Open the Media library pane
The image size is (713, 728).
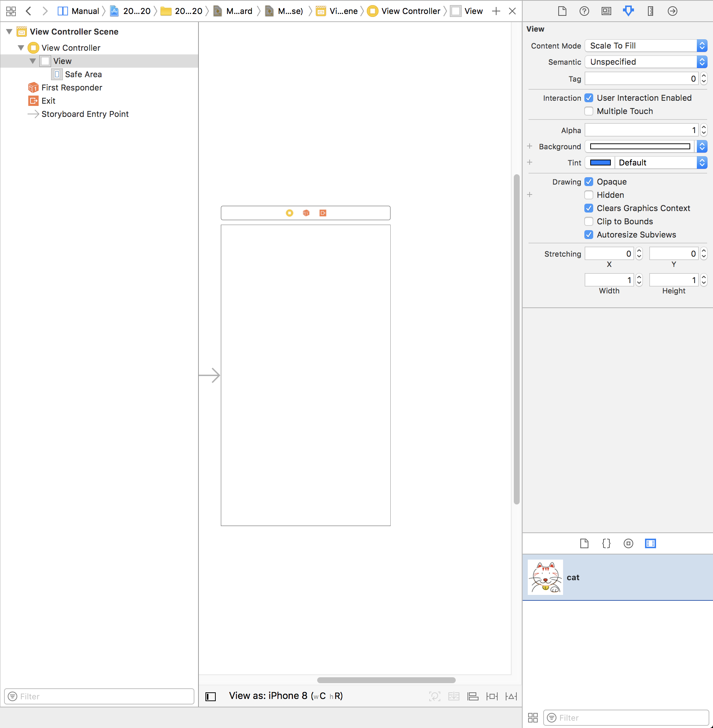pos(651,543)
